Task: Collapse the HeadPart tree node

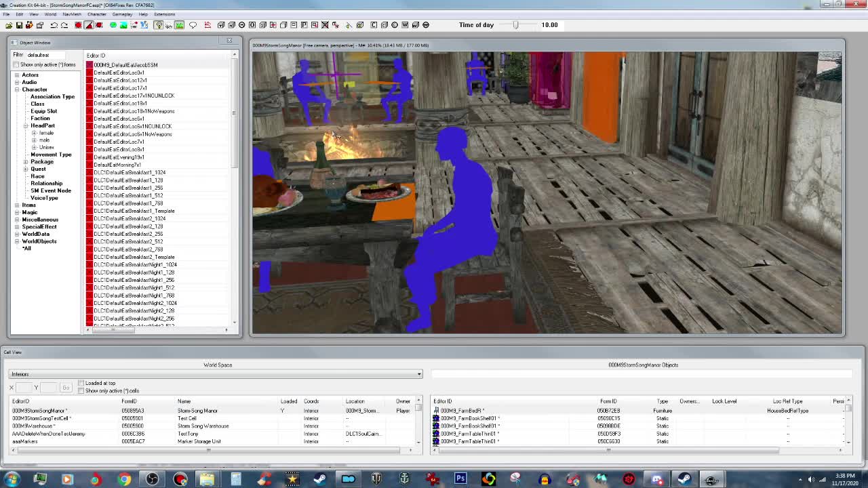Action: 26,126
